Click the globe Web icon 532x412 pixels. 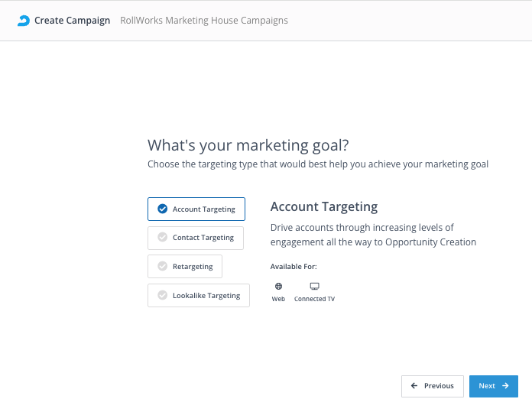click(278, 286)
